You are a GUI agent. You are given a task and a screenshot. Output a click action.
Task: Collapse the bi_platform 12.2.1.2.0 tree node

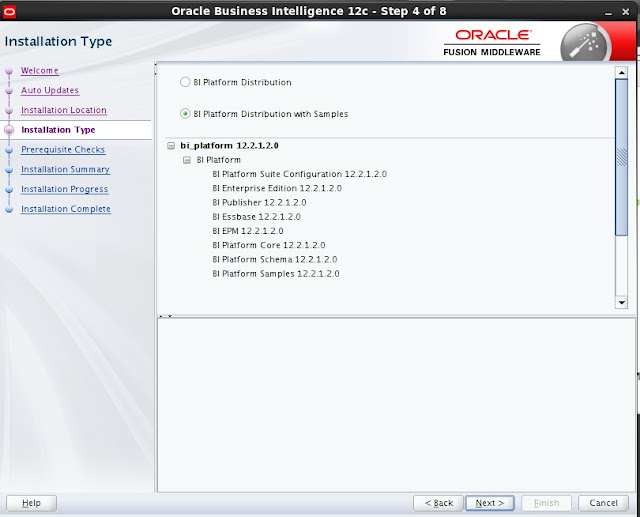[171, 146]
